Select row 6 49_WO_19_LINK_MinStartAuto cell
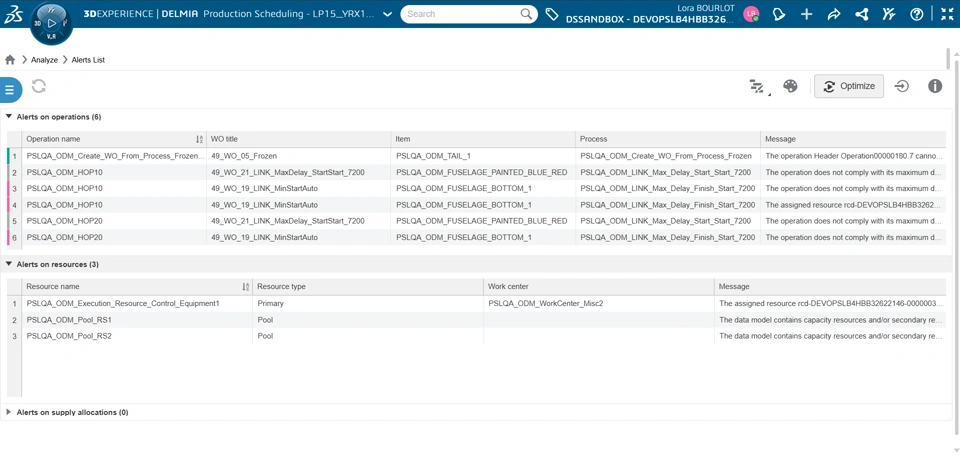This screenshot has width=960, height=455. pyautogui.click(x=298, y=237)
